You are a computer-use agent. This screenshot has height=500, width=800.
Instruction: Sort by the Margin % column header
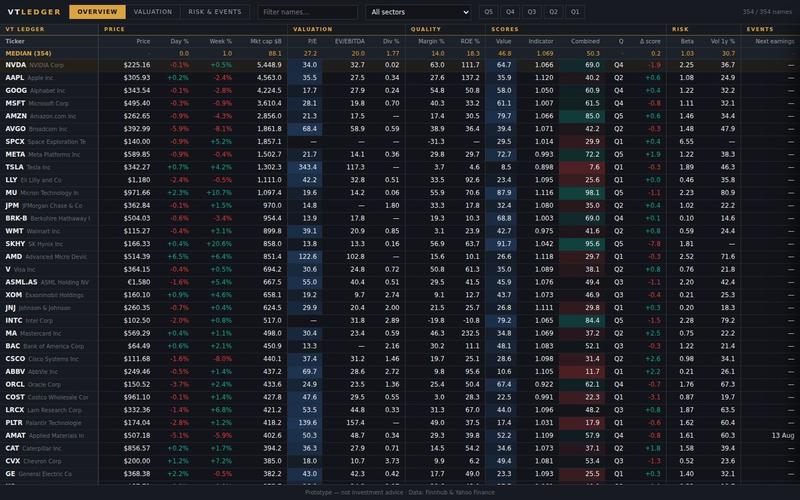(x=427, y=41)
